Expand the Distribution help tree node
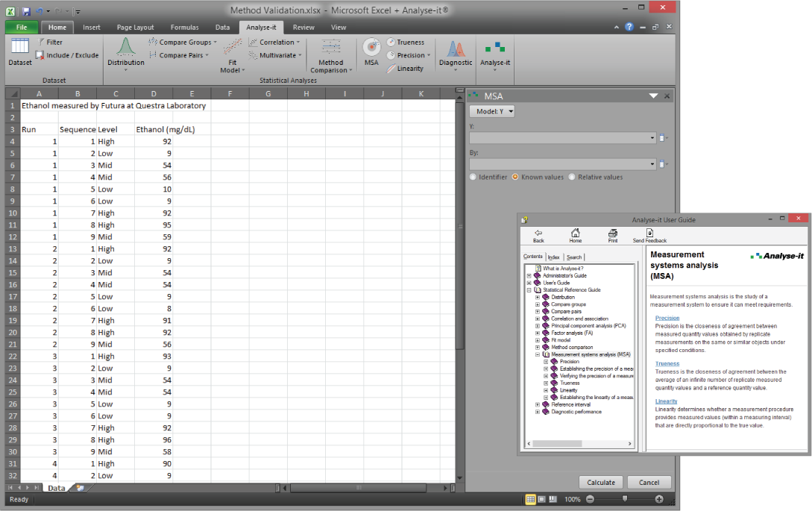This screenshot has height=511, width=812. (537, 298)
